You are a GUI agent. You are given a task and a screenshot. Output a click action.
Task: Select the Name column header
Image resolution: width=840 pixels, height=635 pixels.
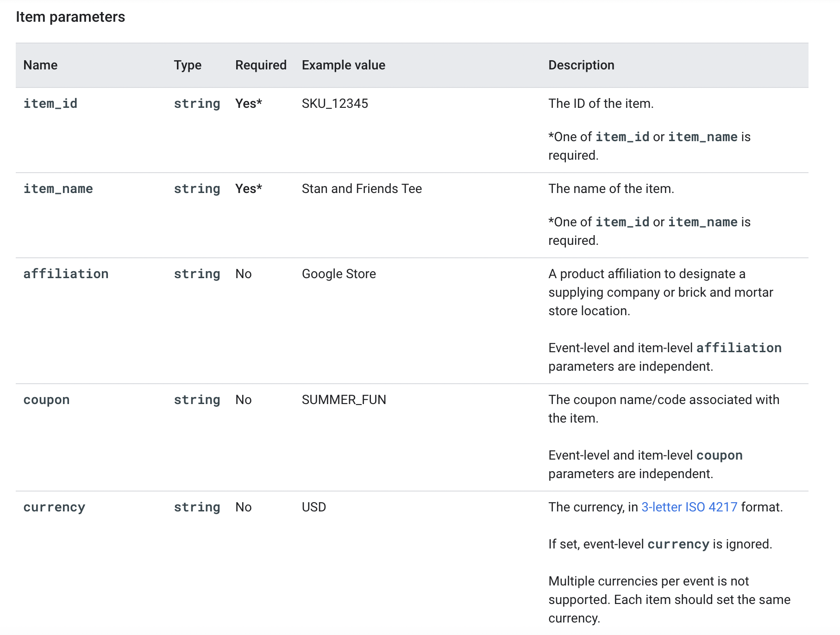pyautogui.click(x=40, y=65)
